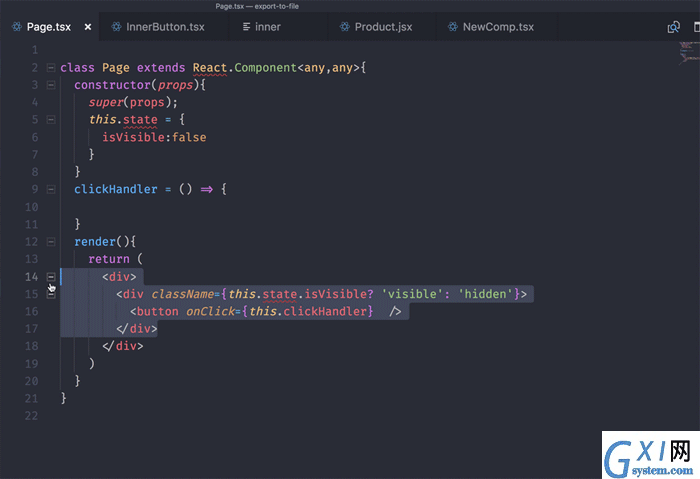Click 'isVisible:false' on line 6
Image resolution: width=700 pixels, height=479 pixels.
pyautogui.click(x=154, y=137)
